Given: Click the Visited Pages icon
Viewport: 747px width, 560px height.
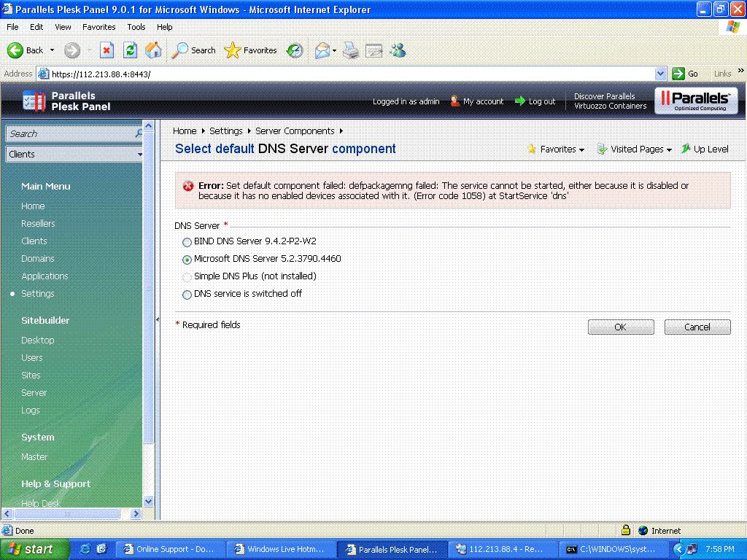Looking at the screenshot, I should point(602,149).
